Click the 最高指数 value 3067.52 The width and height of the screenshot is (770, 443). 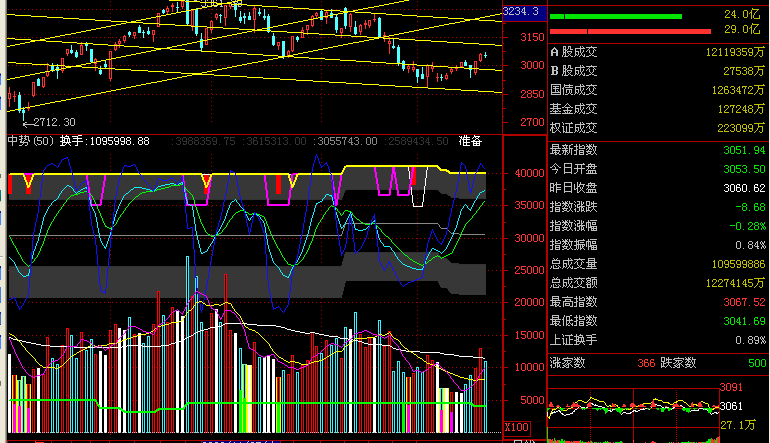(744, 302)
